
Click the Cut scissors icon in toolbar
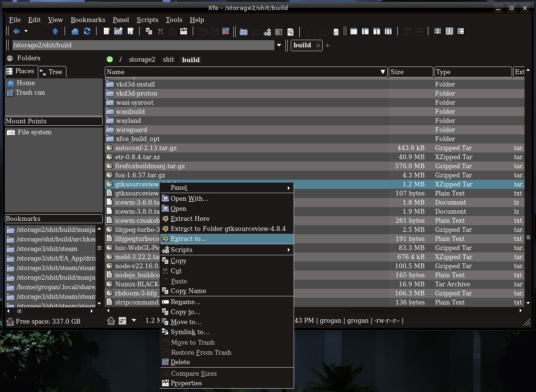[x=160, y=32]
